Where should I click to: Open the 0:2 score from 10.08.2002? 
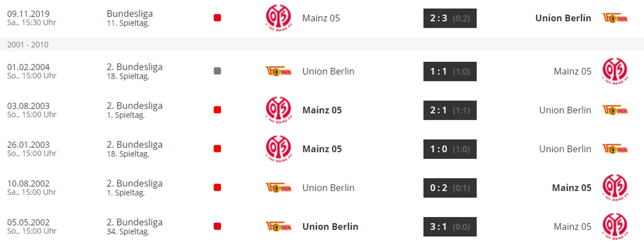(x=450, y=187)
